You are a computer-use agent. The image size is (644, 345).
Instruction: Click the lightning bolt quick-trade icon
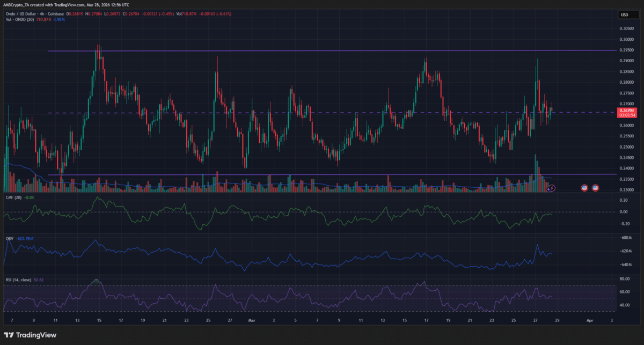coord(551,187)
